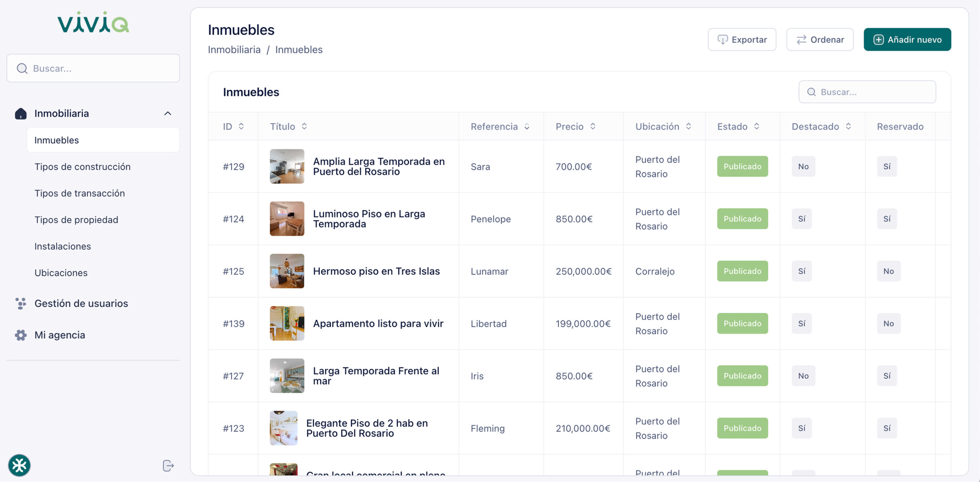Toggle Reservado badge for property #125
The width and height of the screenshot is (980, 482).
(889, 271)
